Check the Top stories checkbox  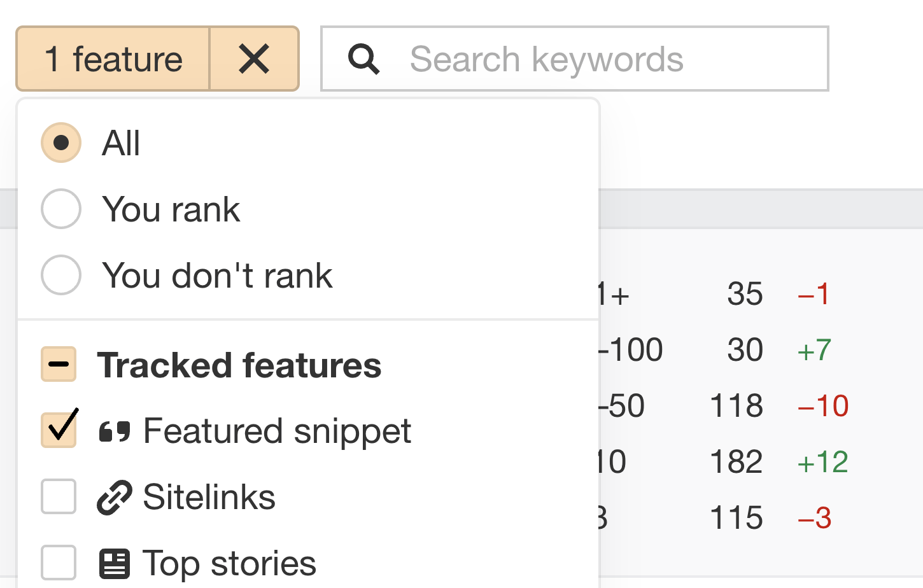pyautogui.click(x=58, y=563)
